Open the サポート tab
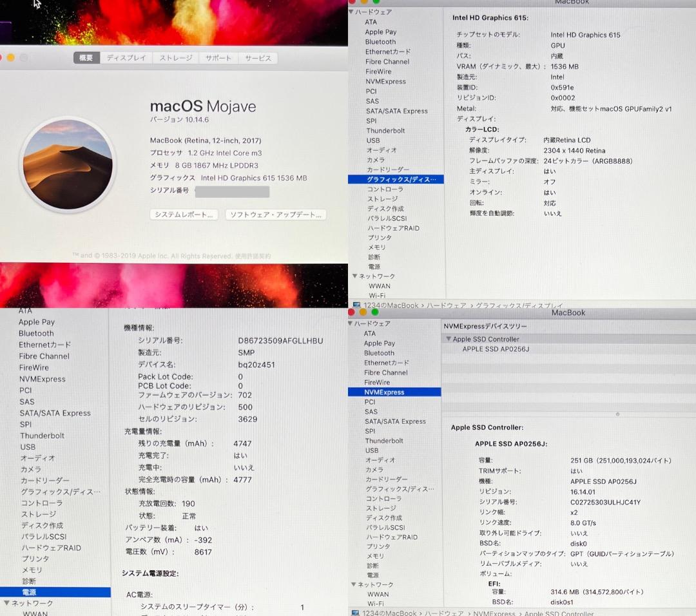696x616 pixels. pos(218,58)
